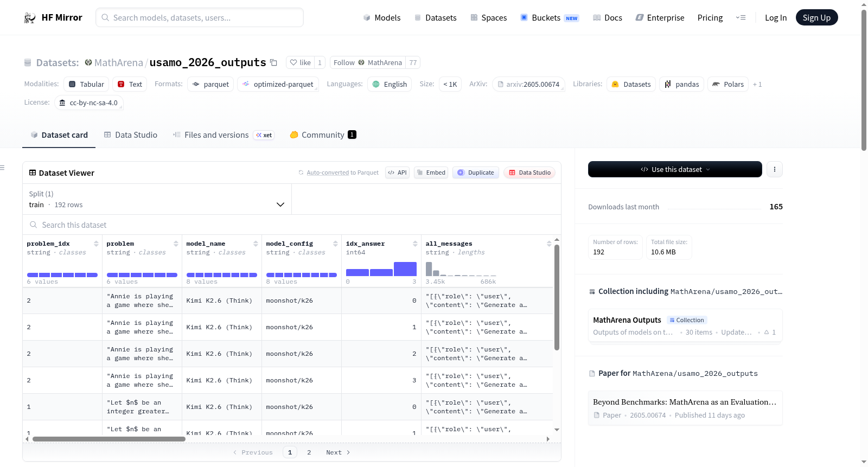Viewport: 868px width, 467px height.
Task: Open Enterprise in the navigation
Action: [x=660, y=18]
